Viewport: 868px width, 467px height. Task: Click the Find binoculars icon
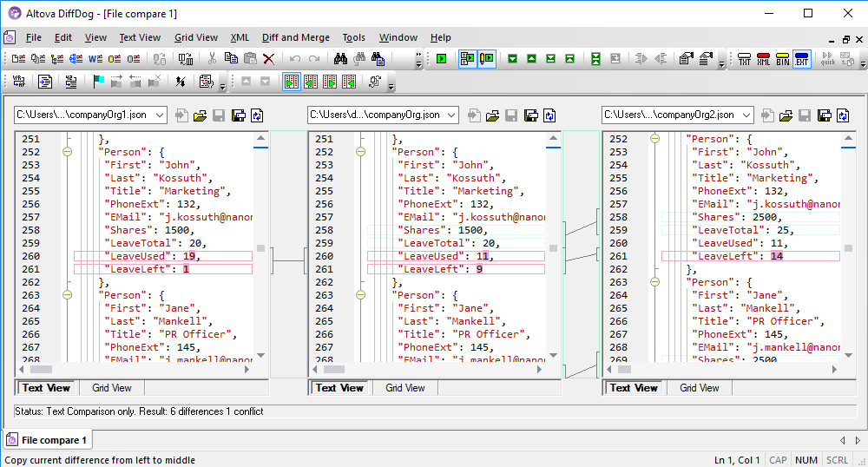pos(340,59)
